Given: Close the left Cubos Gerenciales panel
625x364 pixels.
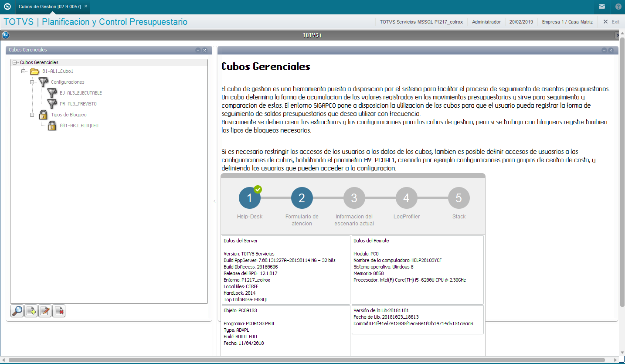Looking at the screenshot, I should [204, 50].
